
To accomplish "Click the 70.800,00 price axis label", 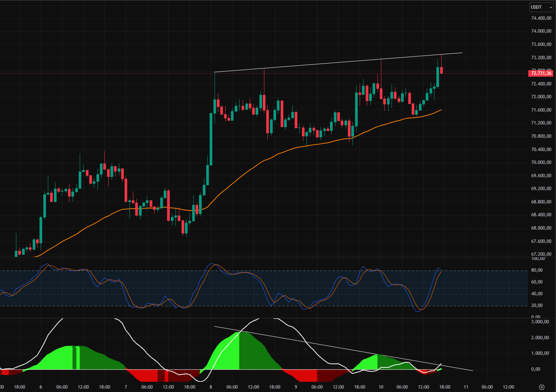I will (541, 136).
